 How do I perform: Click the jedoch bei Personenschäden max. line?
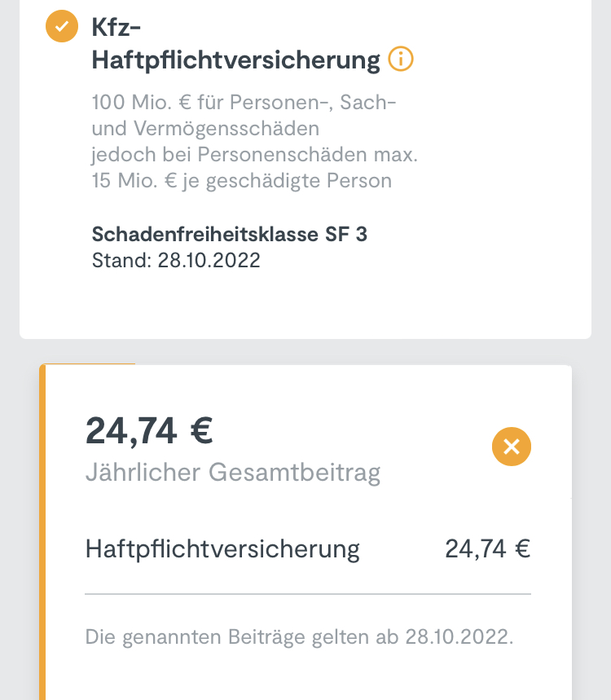point(254,155)
